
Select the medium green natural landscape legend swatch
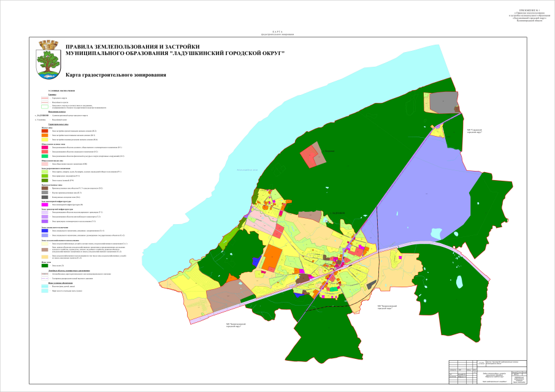tap(45, 176)
